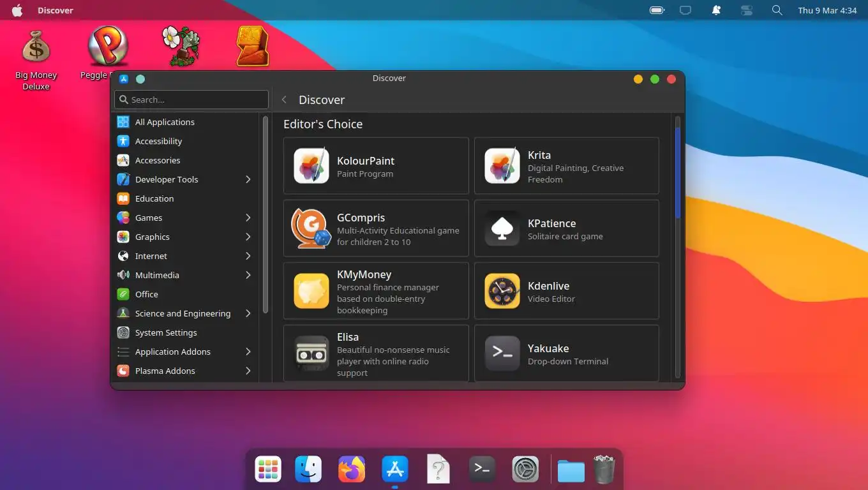Open notifications bell in top bar
The height and width of the screenshot is (490, 868).
point(716,10)
